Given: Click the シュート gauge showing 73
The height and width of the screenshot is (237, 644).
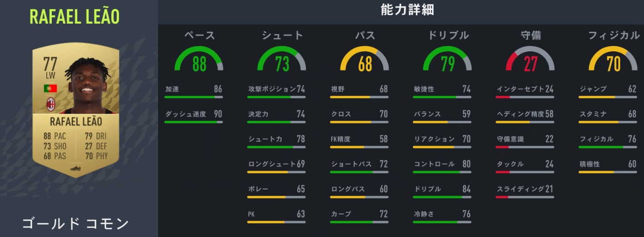Looking at the screenshot, I should [282, 60].
